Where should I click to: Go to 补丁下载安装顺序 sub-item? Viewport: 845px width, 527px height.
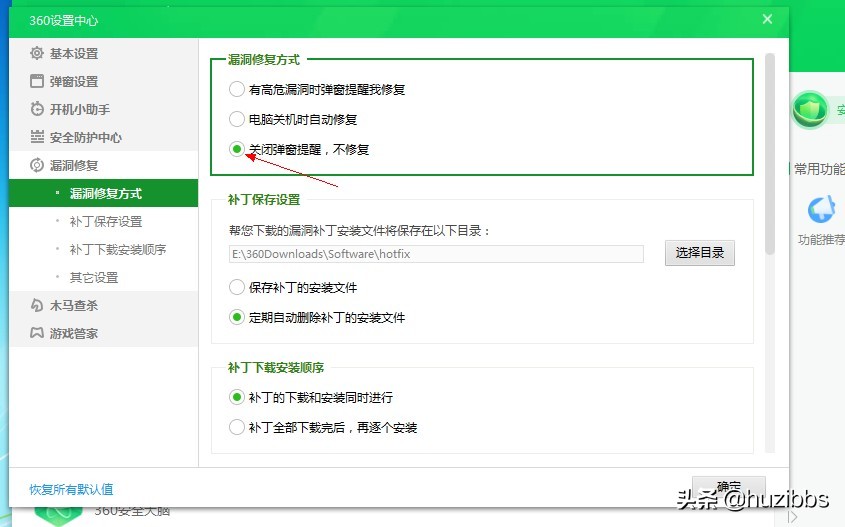pos(103,249)
